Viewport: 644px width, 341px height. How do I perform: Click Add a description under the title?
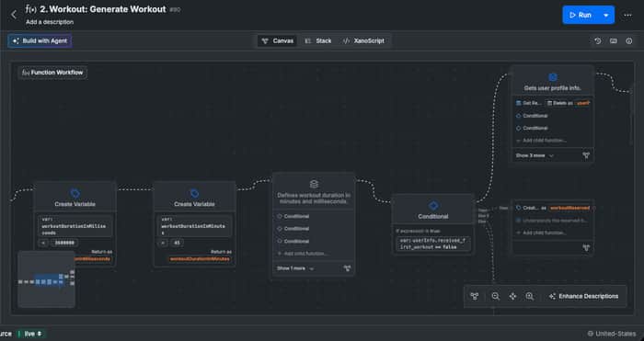click(50, 22)
